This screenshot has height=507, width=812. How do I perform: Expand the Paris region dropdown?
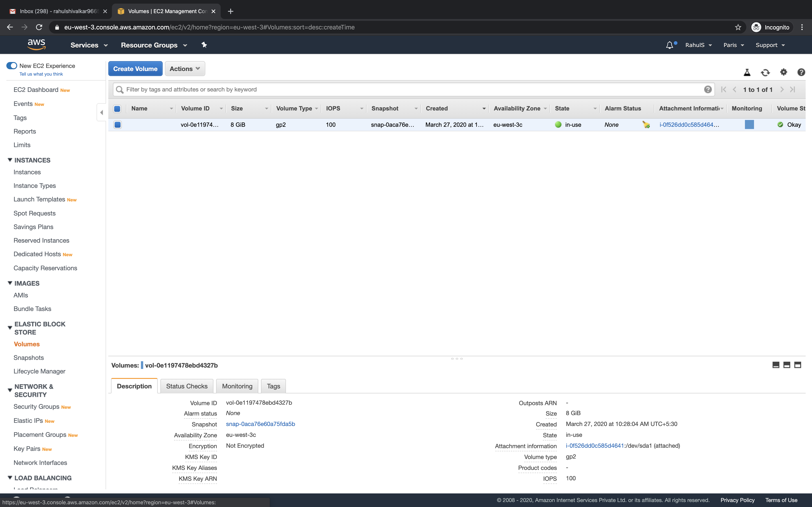(x=733, y=45)
